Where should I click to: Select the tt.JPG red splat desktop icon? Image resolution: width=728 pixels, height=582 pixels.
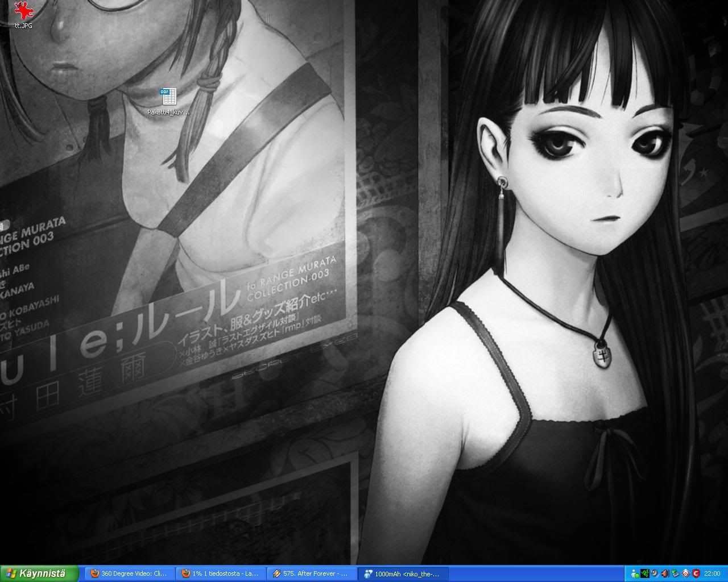pos(23,10)
